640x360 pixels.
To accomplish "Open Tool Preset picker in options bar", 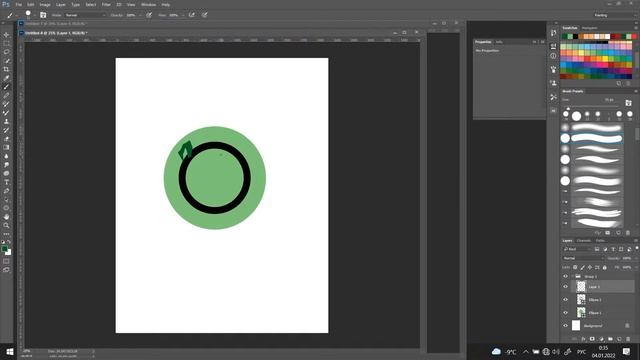I will coord(12,15).
